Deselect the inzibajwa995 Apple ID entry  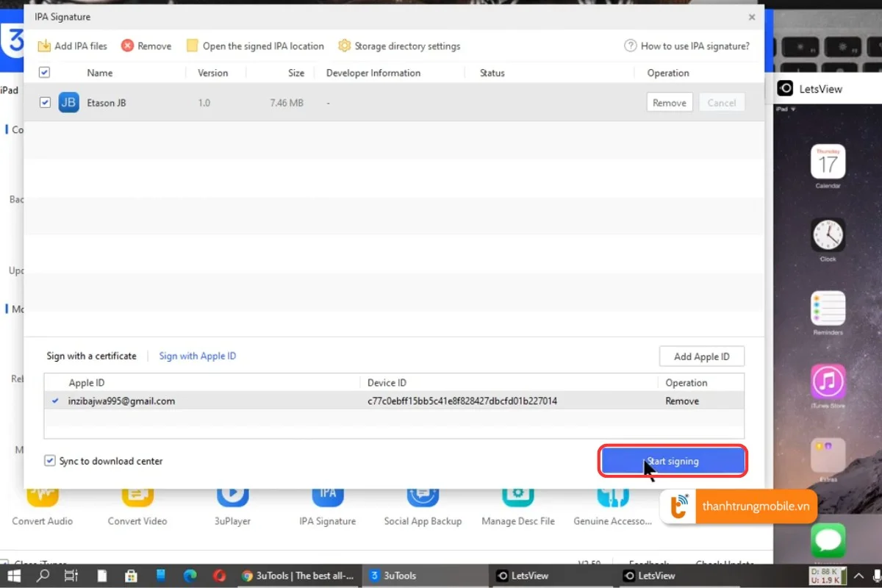point(57,401)
